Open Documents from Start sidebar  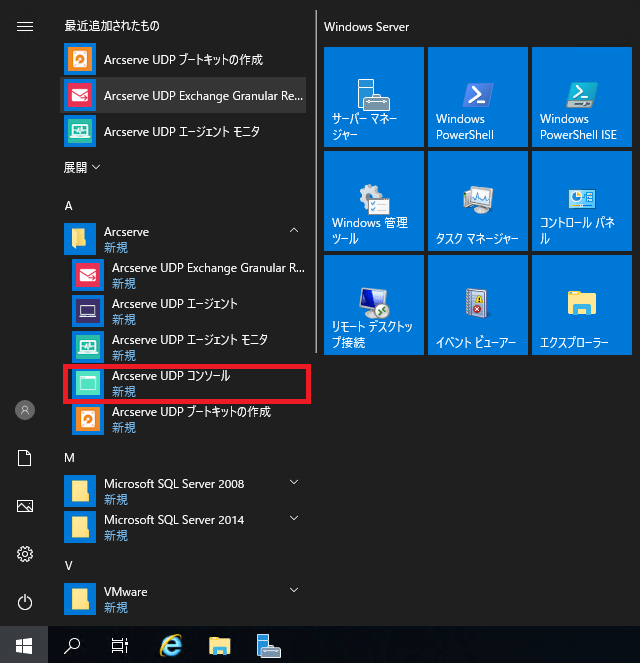pos(25,458)
